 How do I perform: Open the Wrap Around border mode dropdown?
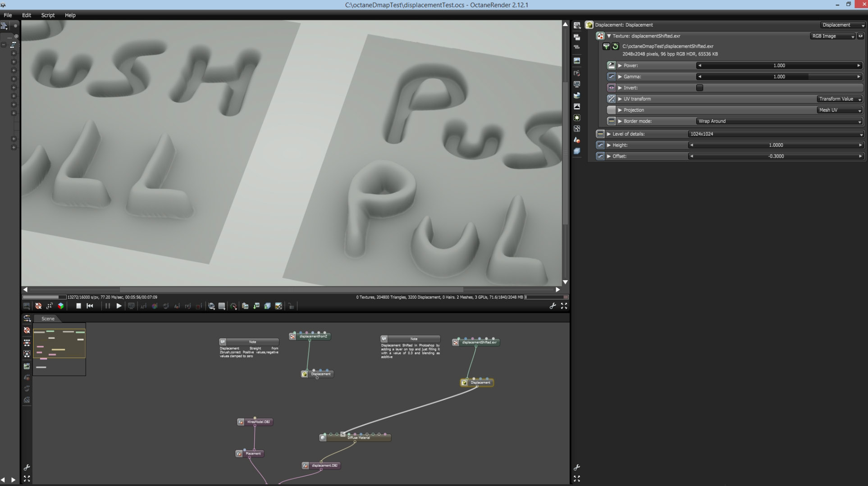[x=779, y=121]
